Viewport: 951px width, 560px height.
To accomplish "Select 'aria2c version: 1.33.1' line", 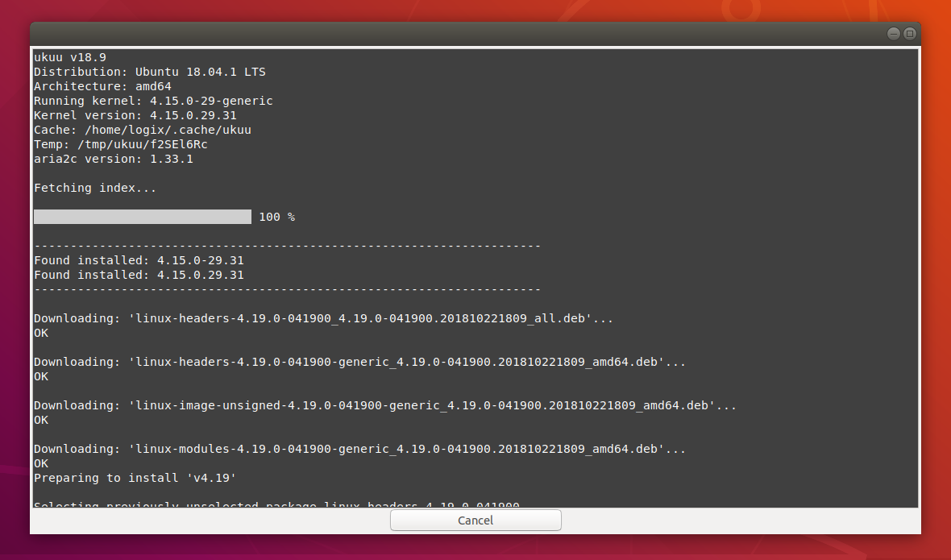I will 114,160.
